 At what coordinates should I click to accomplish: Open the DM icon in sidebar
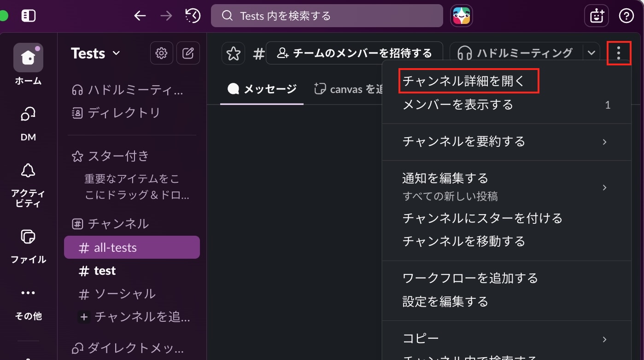28,115
